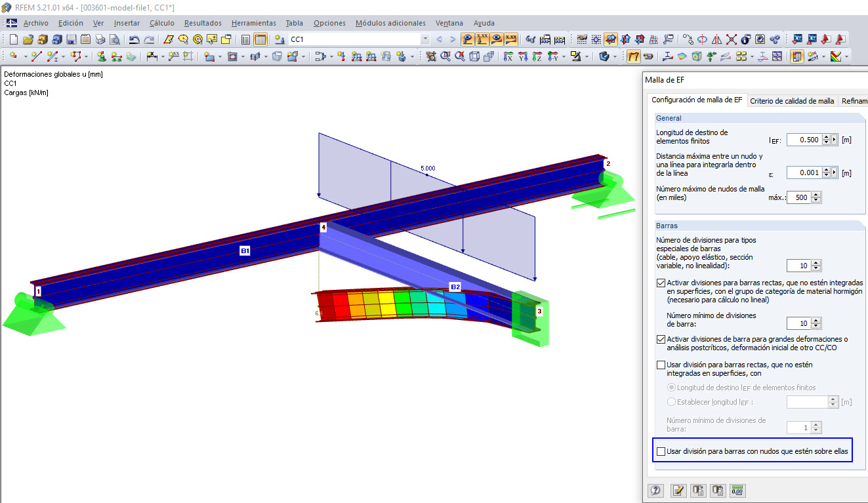Click the red X delete icon
The image size is (868, 503).
[x=731, y=39]
